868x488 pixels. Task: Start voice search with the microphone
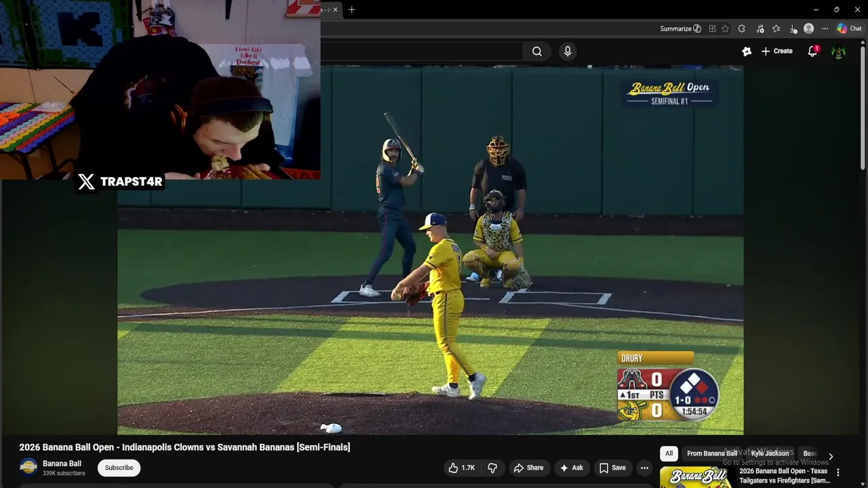pyautogui.click(x=568, y=51)
